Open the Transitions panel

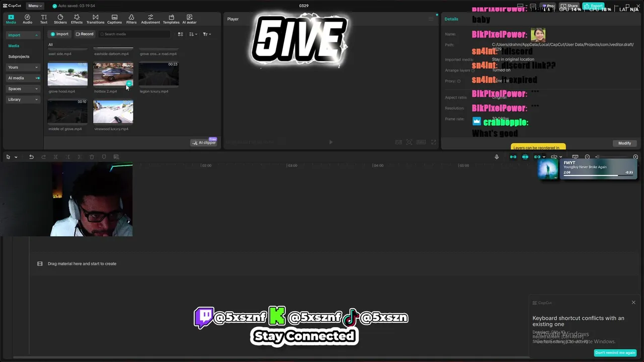coord(95,19)
